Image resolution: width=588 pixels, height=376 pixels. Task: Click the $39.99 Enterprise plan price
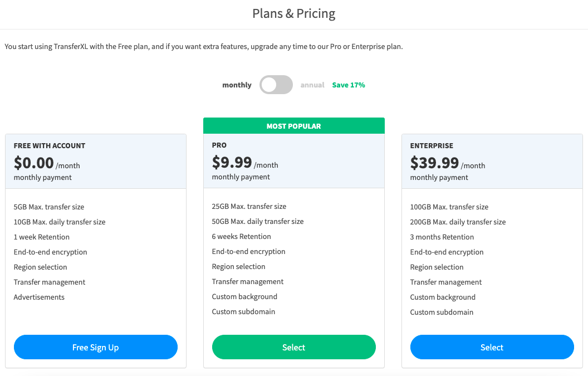[x=434, y=163]
